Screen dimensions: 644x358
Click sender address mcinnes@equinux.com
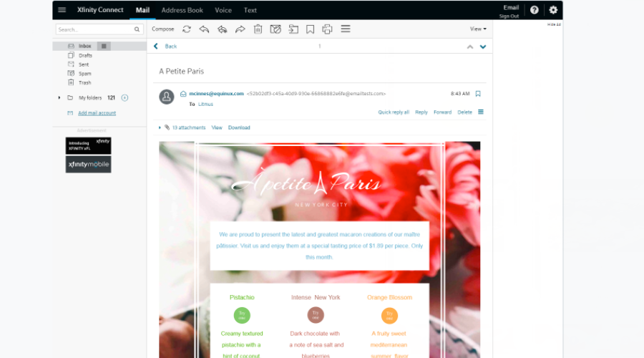point(216,94)
